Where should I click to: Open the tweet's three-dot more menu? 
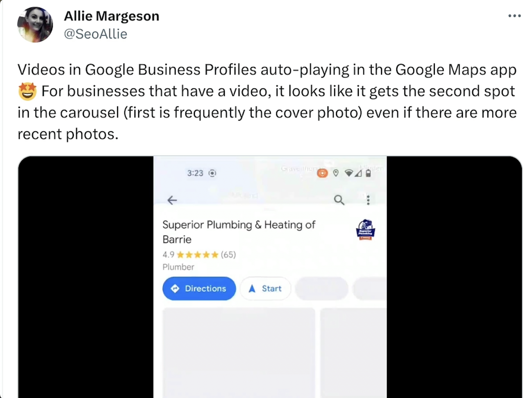pos(514,16)
